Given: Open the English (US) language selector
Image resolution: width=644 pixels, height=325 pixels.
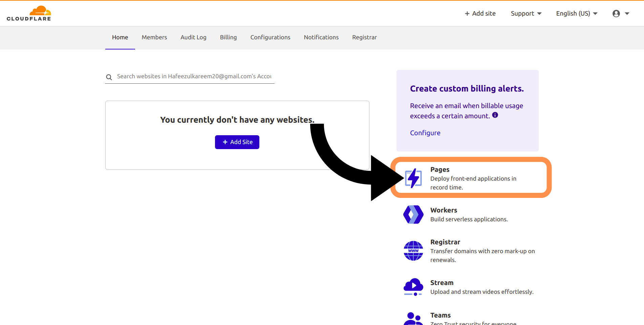Looking at the screenshot, I should click(x=576, y=13).
